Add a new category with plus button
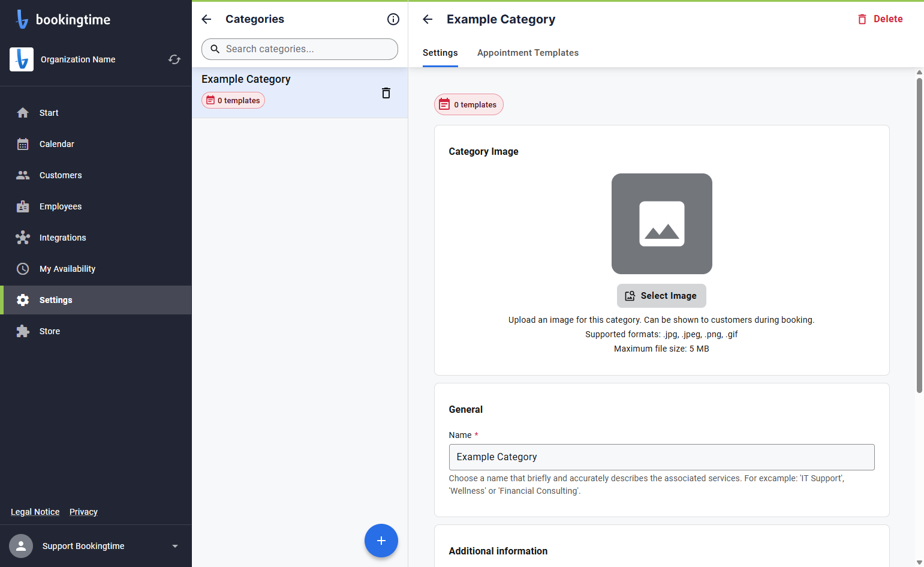Screen dimensions: 924x567 [x=381, y=541]
